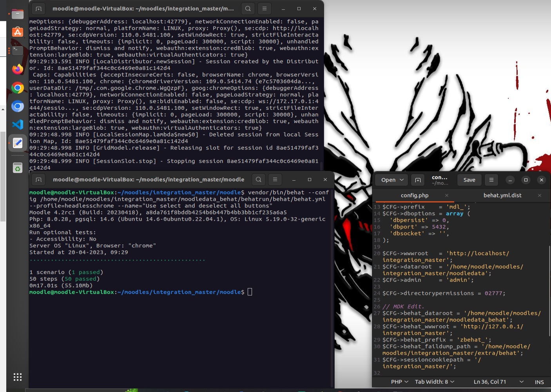Minimize the upper terminal window
551x392 pixels.
pyautogui.click(x=283, y=8)
